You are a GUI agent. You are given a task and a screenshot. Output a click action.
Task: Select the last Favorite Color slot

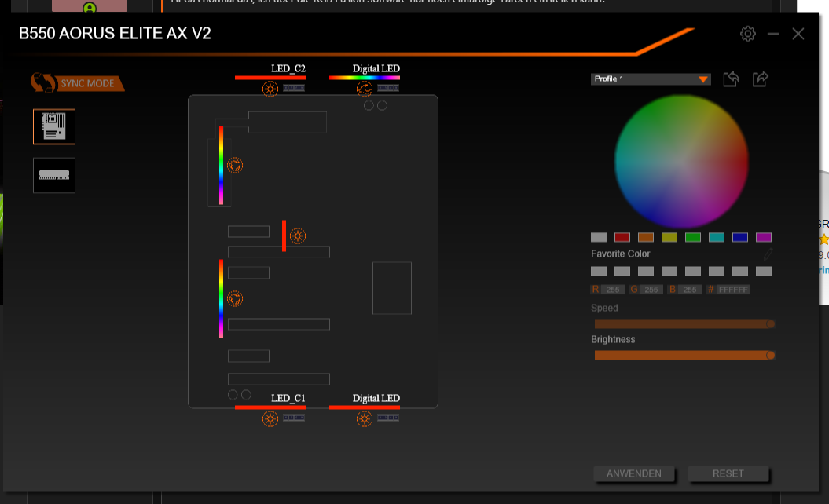(x=764, y=271)
